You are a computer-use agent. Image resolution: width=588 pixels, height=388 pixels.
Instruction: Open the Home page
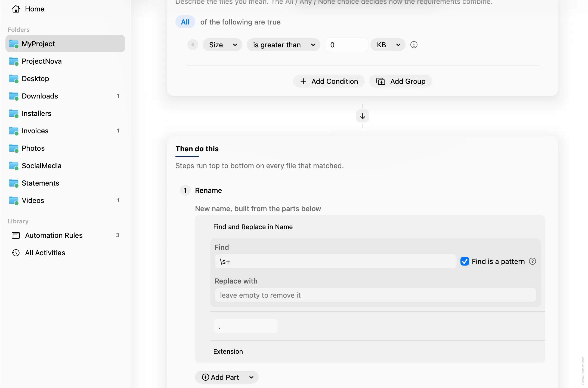pos(28,9)
